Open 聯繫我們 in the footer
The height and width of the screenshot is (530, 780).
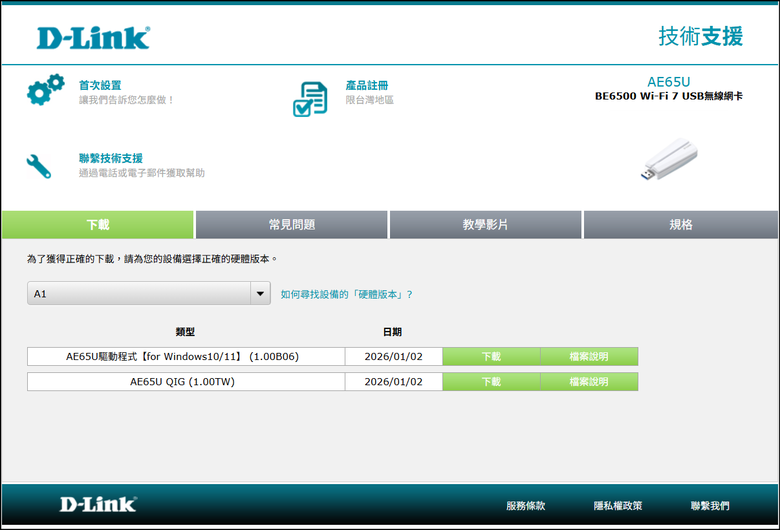710,506
